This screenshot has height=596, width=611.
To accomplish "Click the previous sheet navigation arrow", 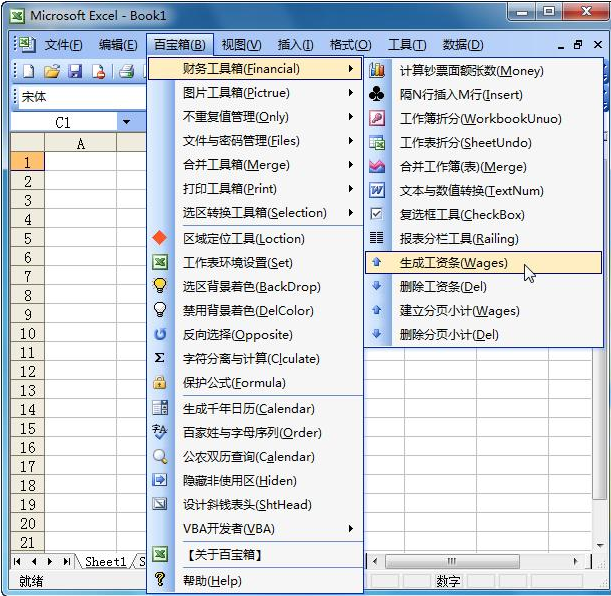I will pos(34,561).
